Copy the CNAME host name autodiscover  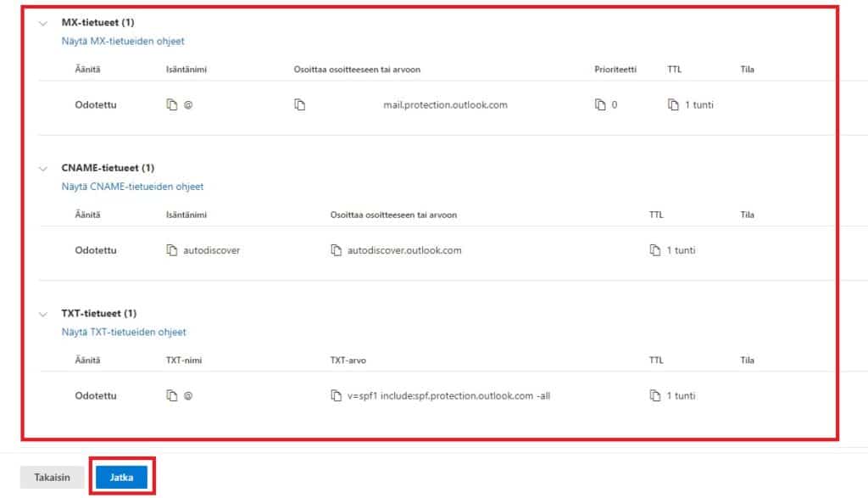coord(172,251)
